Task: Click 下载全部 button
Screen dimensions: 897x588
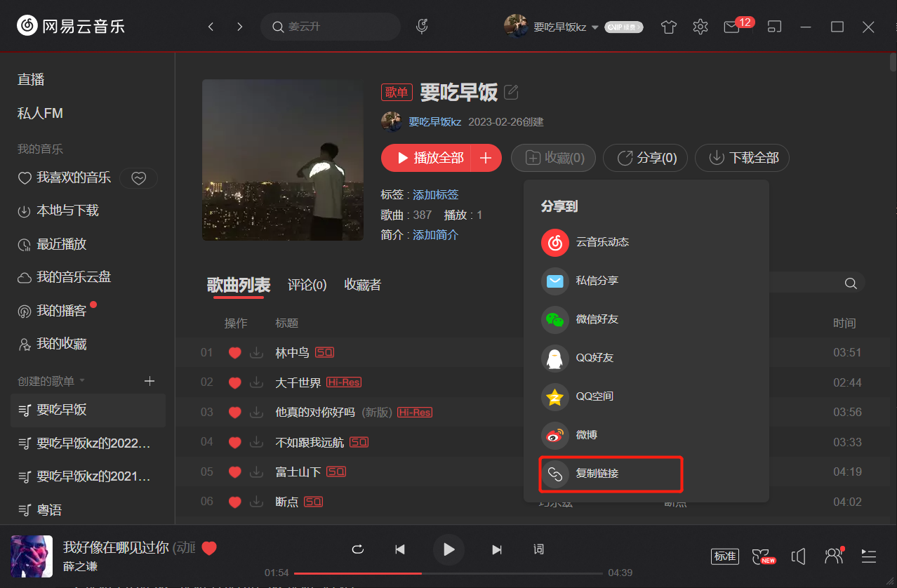Action: tap(742, 158)
